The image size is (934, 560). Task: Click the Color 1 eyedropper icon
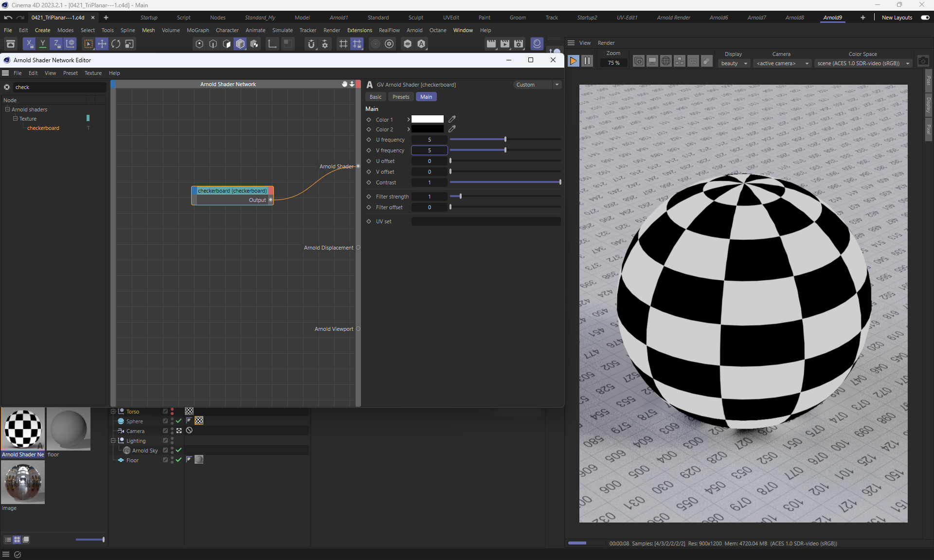(x=452, y=119)
